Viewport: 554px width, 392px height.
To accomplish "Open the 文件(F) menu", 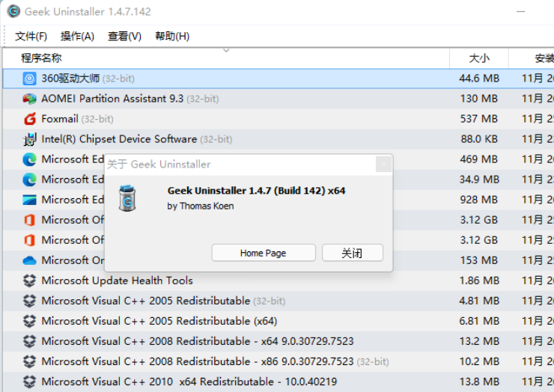I will [x=31, y=36].
